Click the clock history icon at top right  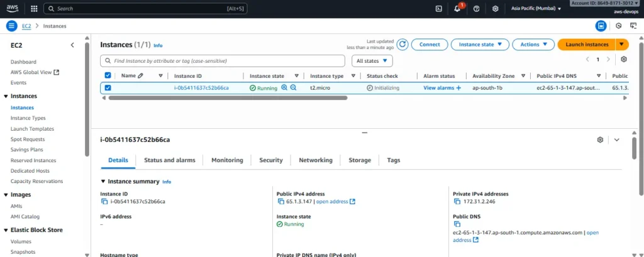619,26
